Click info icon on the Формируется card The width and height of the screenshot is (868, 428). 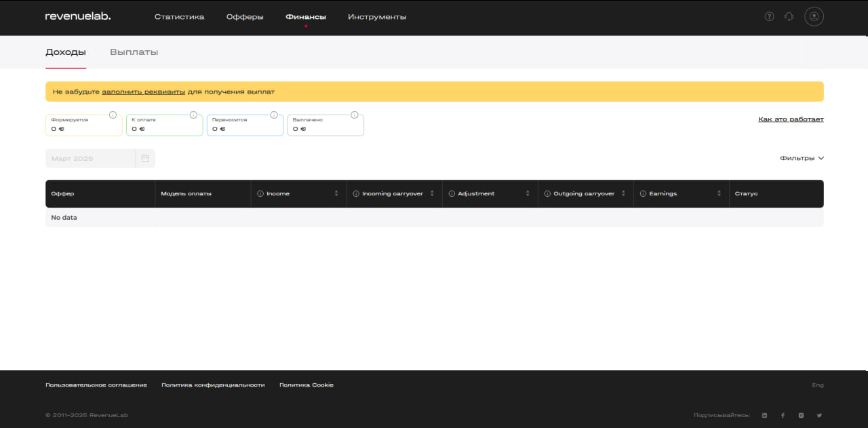tap(113, 115)
